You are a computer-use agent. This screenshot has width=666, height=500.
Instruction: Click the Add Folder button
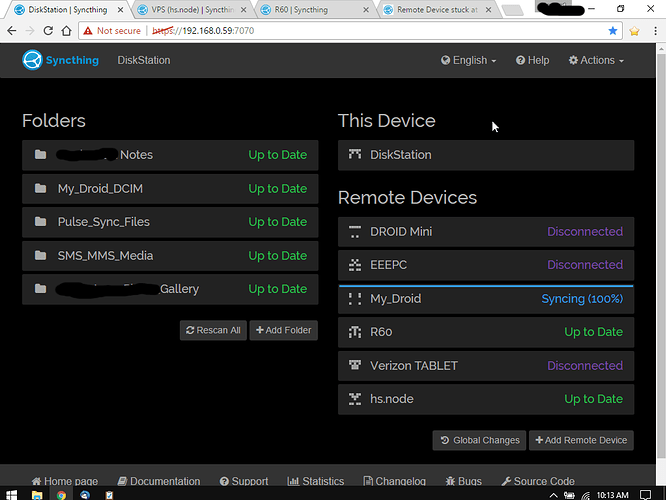pos(284,331)
